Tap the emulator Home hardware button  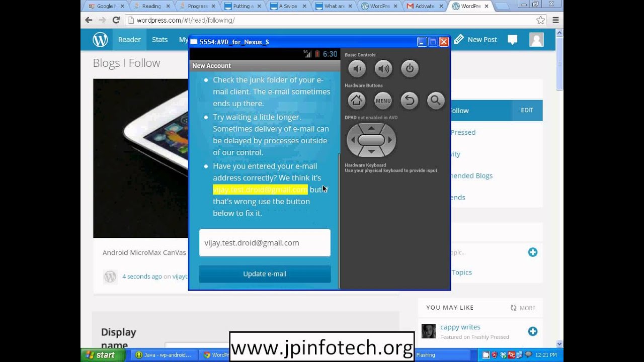pos(357,101)
